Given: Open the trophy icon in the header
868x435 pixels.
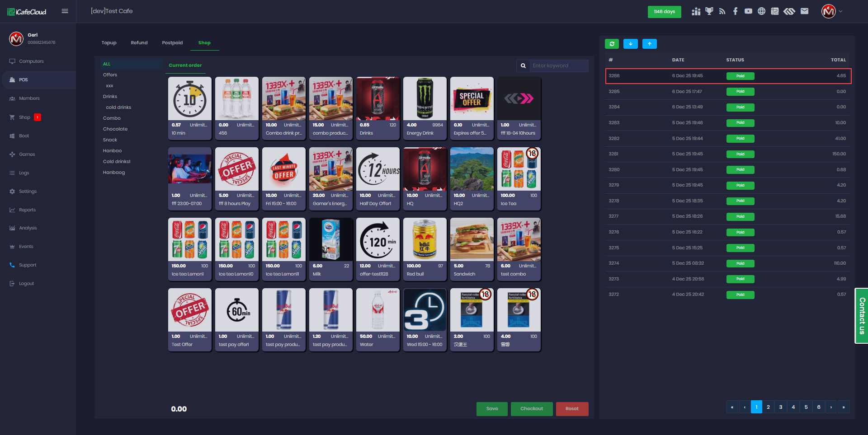Looking at the screenshot, I should click(x=709, y=11).
